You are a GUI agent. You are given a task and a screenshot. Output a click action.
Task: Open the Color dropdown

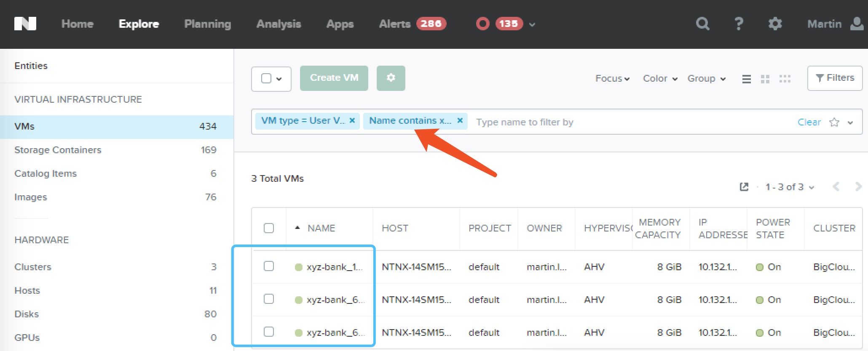pyautogui.click(x=660, y=78)
